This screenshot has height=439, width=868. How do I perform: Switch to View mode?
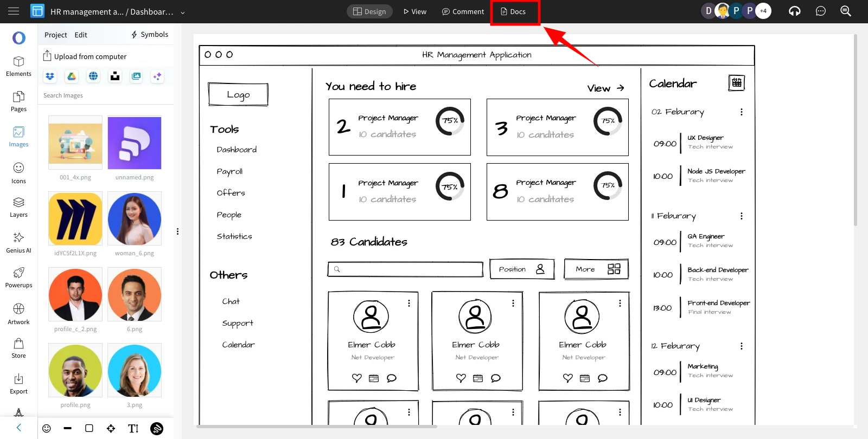[415, 11]
